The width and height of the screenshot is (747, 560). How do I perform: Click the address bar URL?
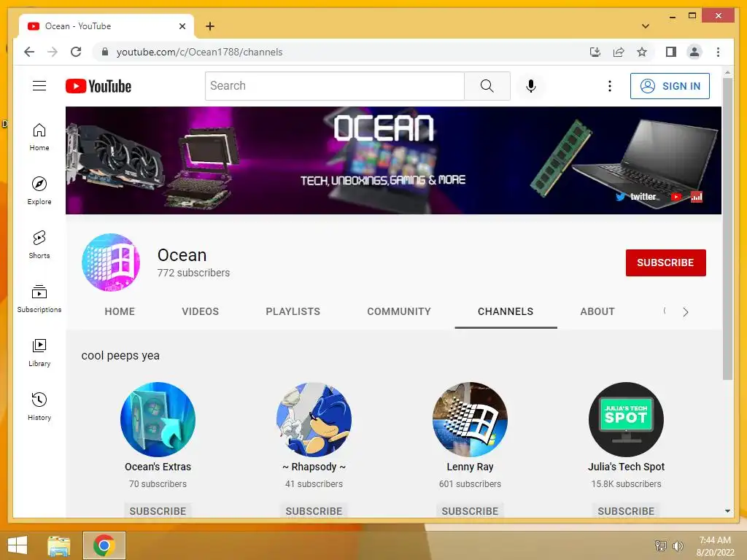click(x=199, y=52)
